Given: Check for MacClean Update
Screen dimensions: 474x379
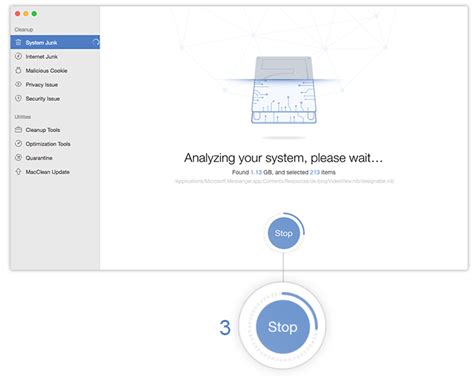Looking at the screenshot, I should (55, 172).
